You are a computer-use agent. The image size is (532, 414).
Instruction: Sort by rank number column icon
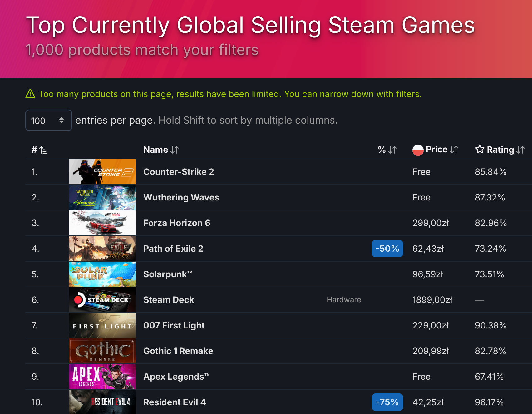tap(43, 150)
